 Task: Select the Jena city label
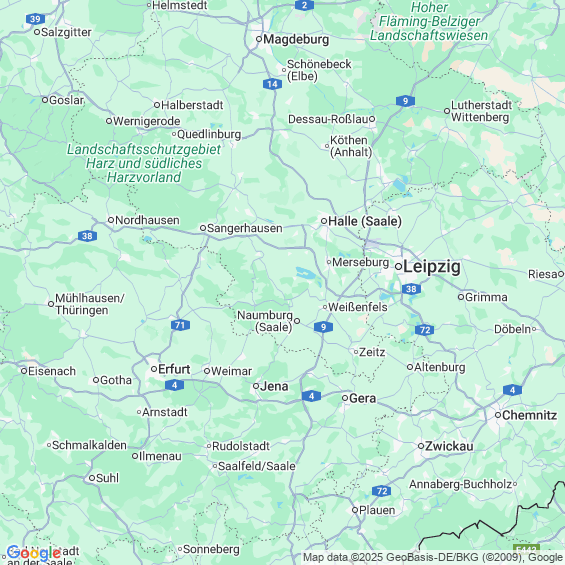[x=274, y=386]
